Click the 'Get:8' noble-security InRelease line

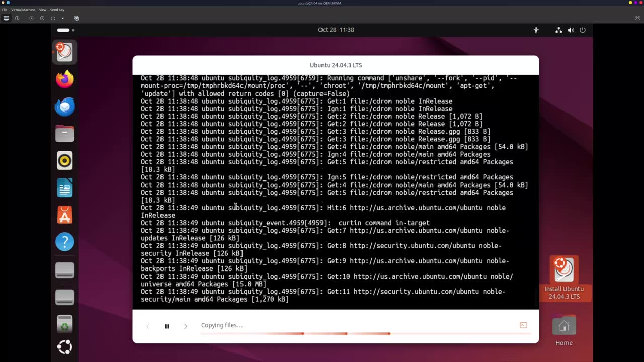click(x=321, y=249)
